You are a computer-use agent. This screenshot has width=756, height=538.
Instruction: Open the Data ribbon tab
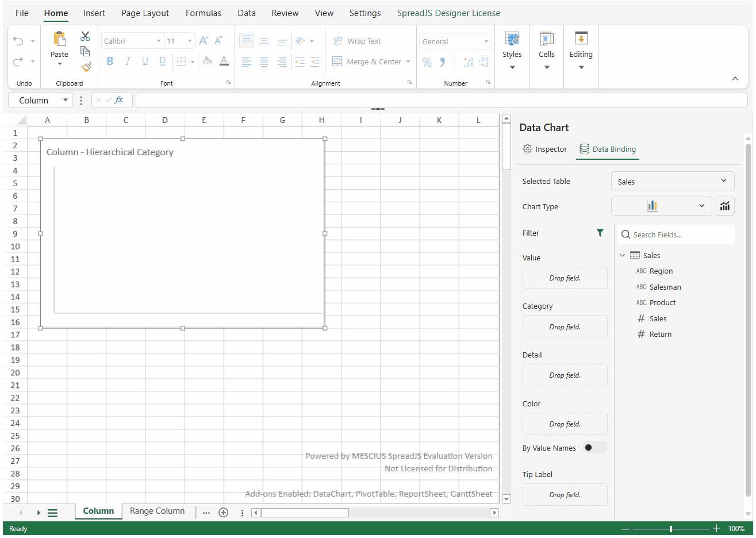click(x=247, y=13)
